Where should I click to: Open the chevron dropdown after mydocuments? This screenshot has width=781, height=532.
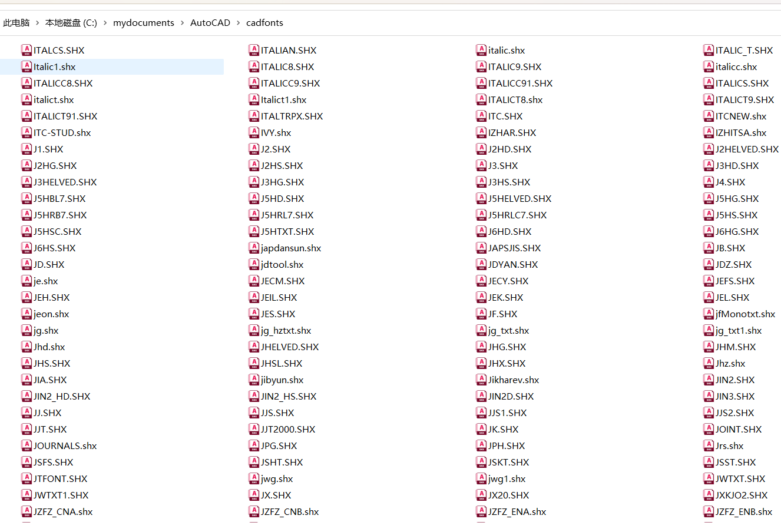click(x=182, y=23)
